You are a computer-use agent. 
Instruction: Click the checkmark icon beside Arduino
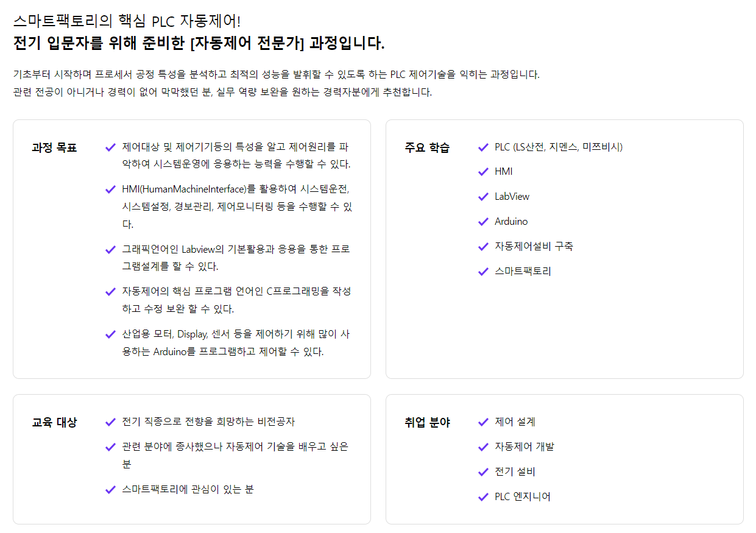click(483, 222)
